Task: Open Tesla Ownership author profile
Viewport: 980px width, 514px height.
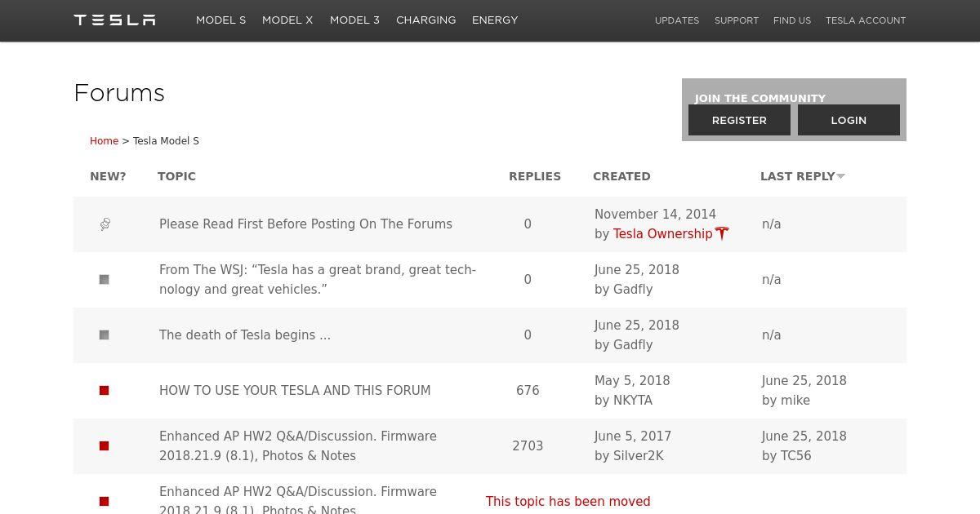Action: tap(662, 234)
